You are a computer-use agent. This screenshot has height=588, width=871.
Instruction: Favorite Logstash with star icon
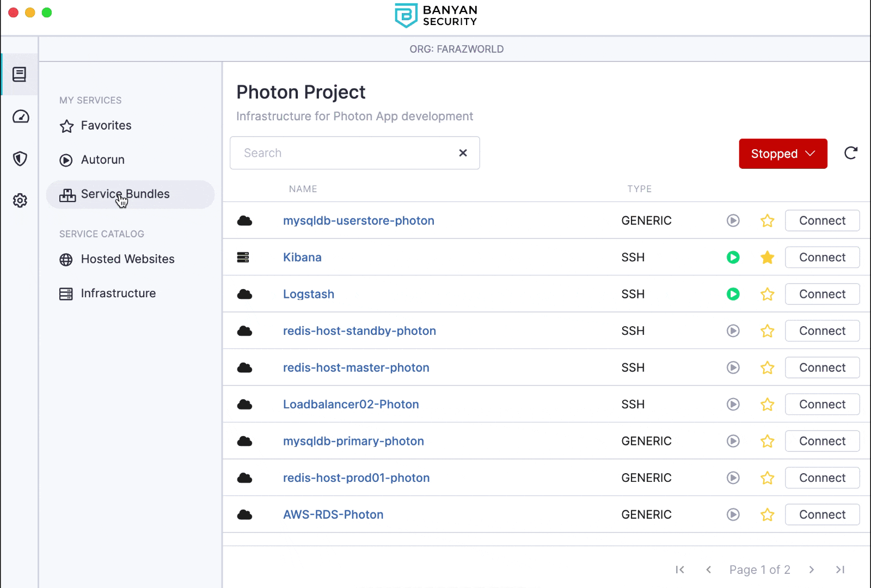[x=768, y=294]
